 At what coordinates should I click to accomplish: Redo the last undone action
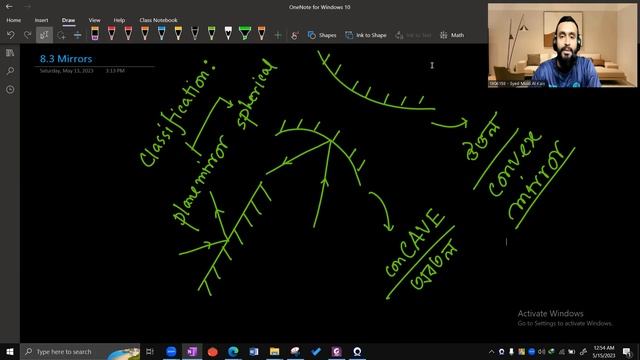pos(27,35)
